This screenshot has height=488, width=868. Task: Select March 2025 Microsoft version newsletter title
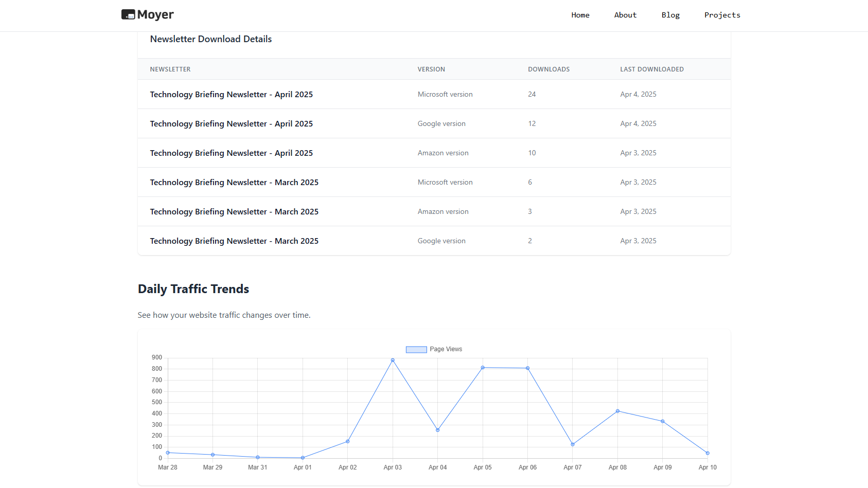(234, 183)
